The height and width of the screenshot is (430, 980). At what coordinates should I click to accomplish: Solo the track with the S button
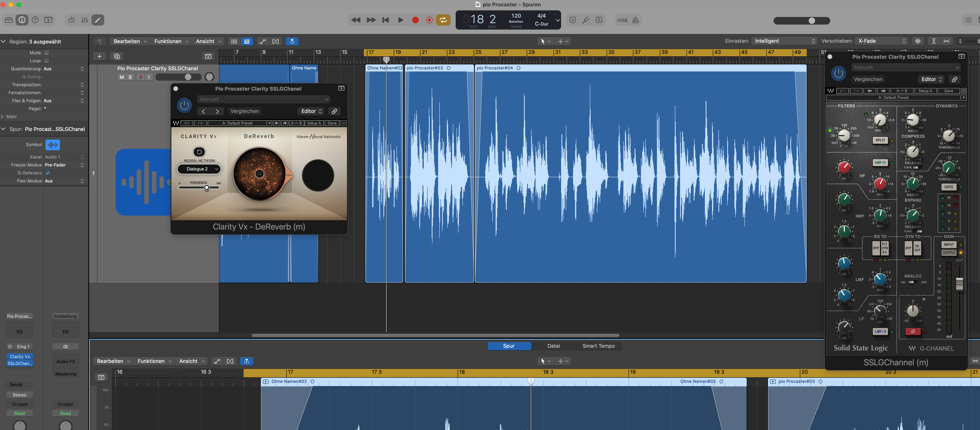coord(130,77)
